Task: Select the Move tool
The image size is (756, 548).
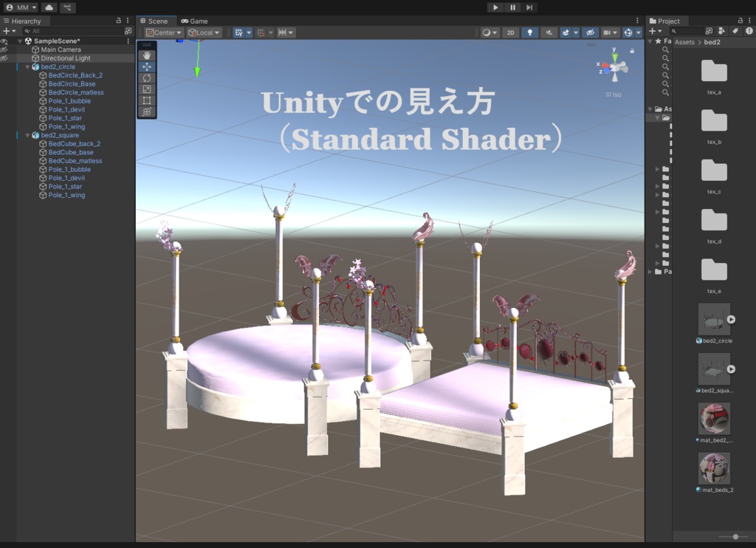Action: coord(147,66)
